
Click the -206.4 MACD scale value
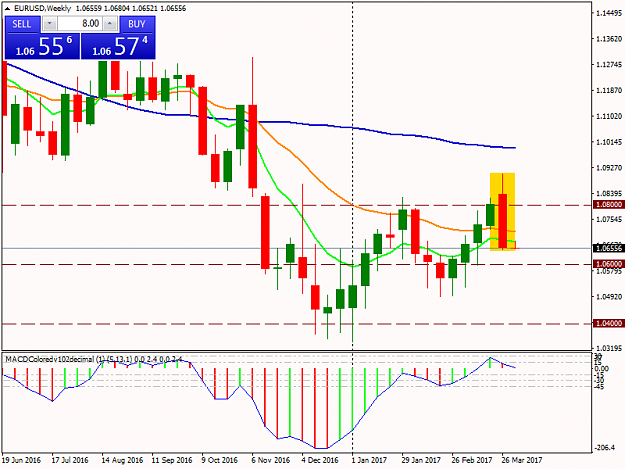click(x=605, y=448)
